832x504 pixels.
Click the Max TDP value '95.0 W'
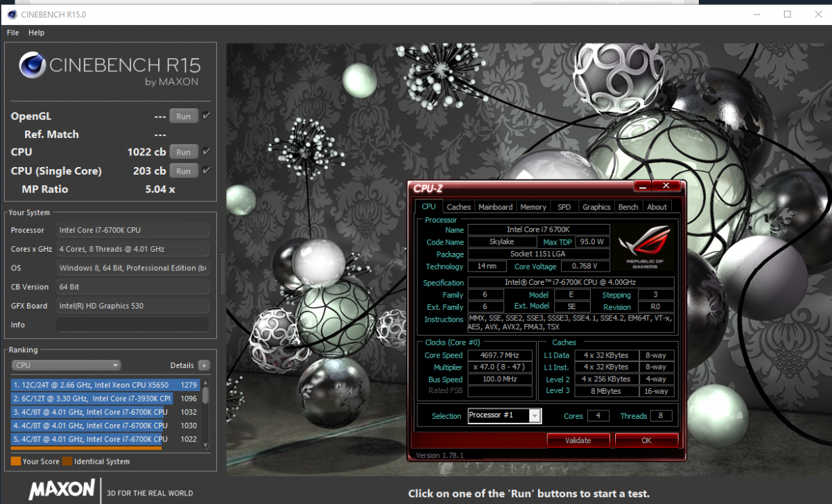(x=593, y=242)
